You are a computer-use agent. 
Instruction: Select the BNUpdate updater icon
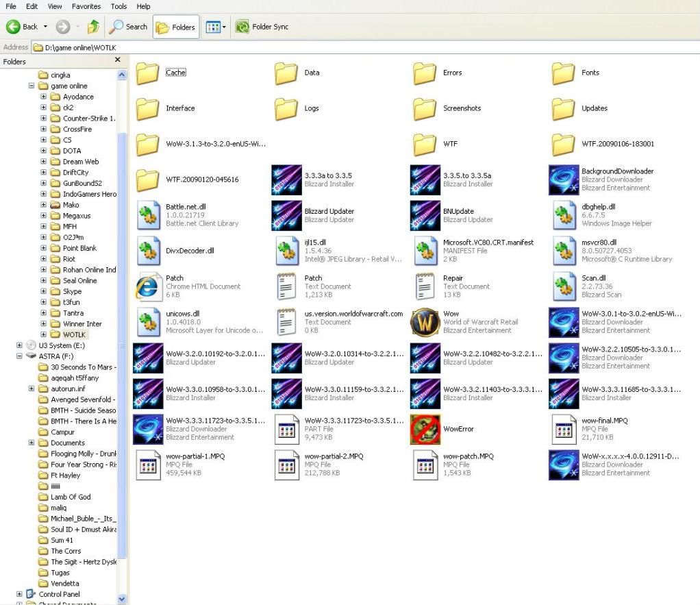tap(425, 215)
